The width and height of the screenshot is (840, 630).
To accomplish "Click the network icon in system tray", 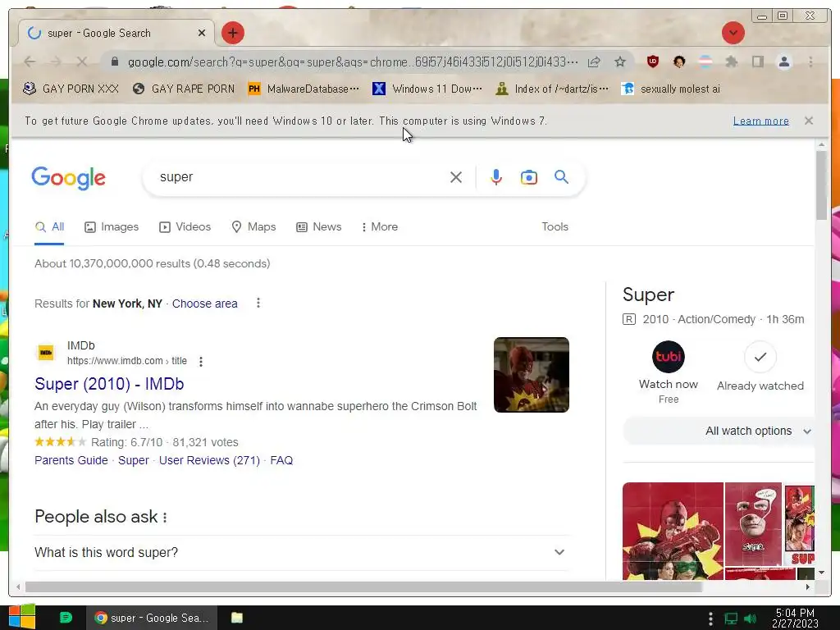I will (x=731, y=619).
